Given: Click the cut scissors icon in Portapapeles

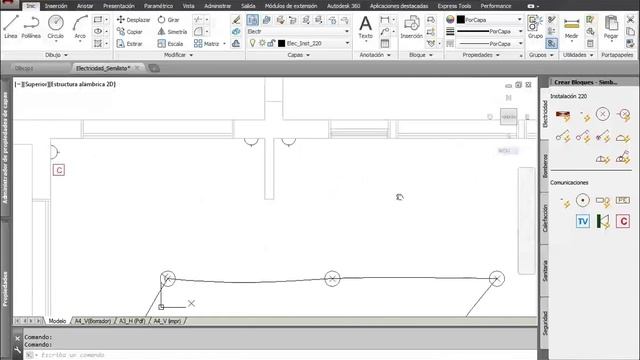Looking at the screenshot, I should click(x=630, y=19).
